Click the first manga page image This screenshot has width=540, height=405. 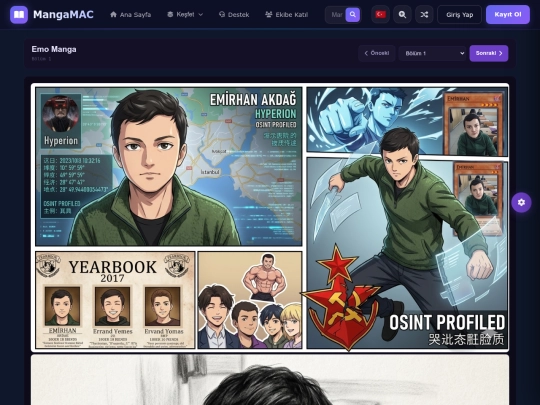pos(270,218)
